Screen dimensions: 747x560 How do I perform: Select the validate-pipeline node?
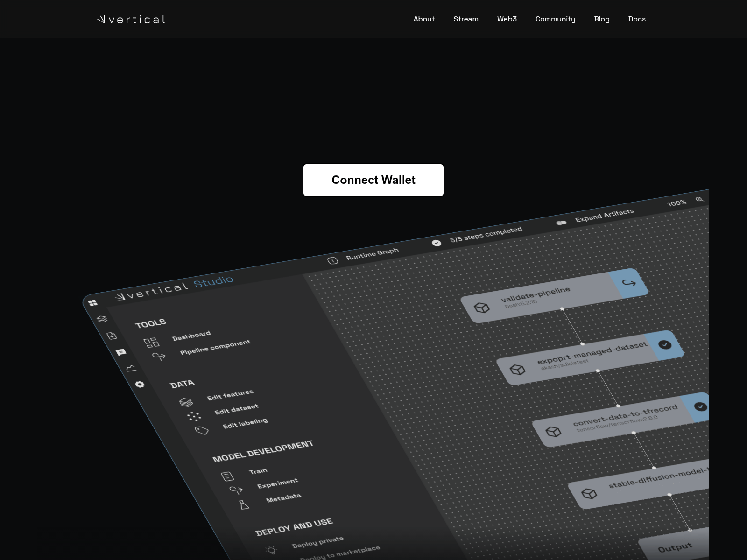554,296
